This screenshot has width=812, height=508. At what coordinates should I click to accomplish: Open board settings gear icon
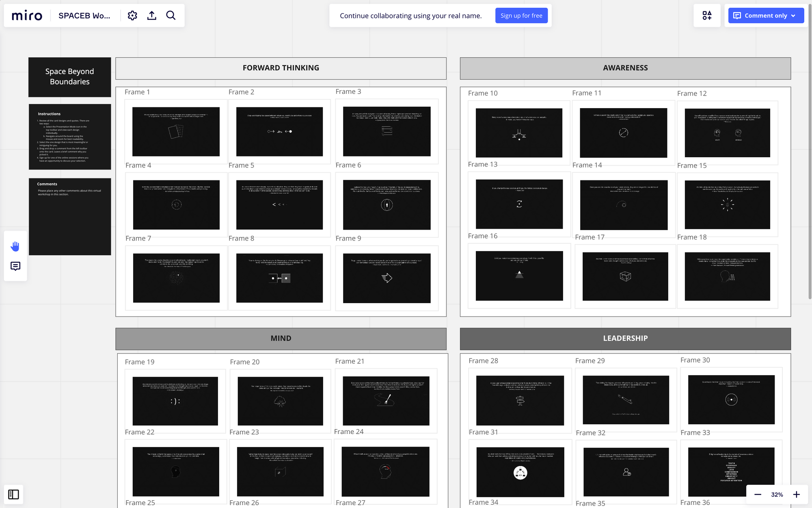click(132, 15)
